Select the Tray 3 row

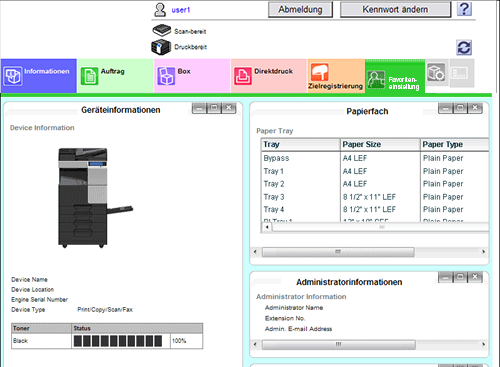tap(375, 197)
